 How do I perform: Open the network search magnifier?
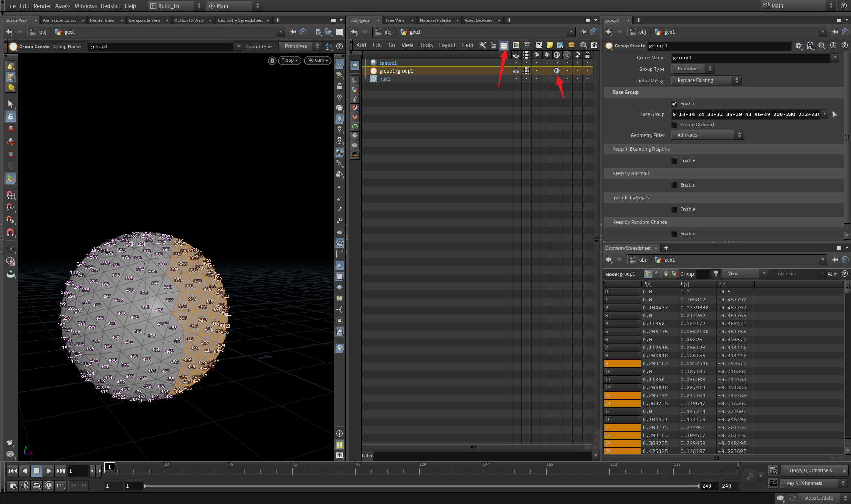583,45
